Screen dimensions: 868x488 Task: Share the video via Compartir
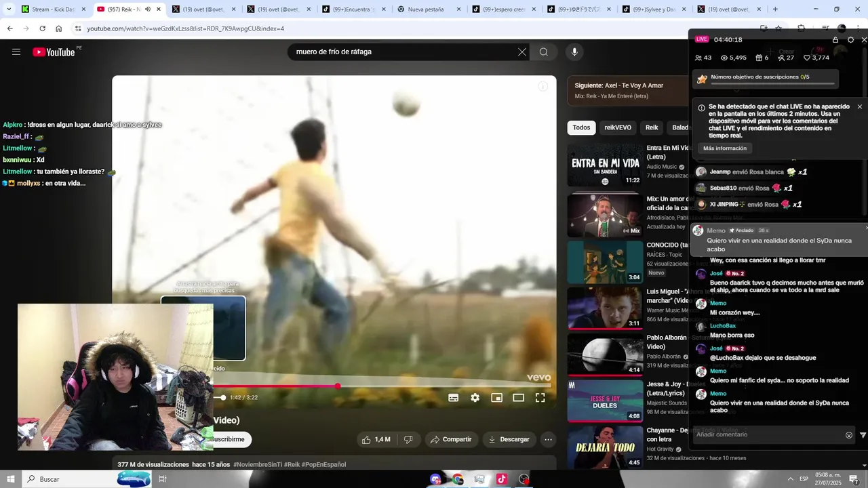click(452, 439)
